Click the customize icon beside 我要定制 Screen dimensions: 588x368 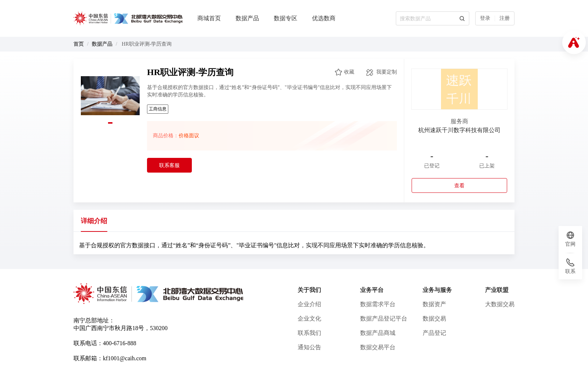[370, 72]
